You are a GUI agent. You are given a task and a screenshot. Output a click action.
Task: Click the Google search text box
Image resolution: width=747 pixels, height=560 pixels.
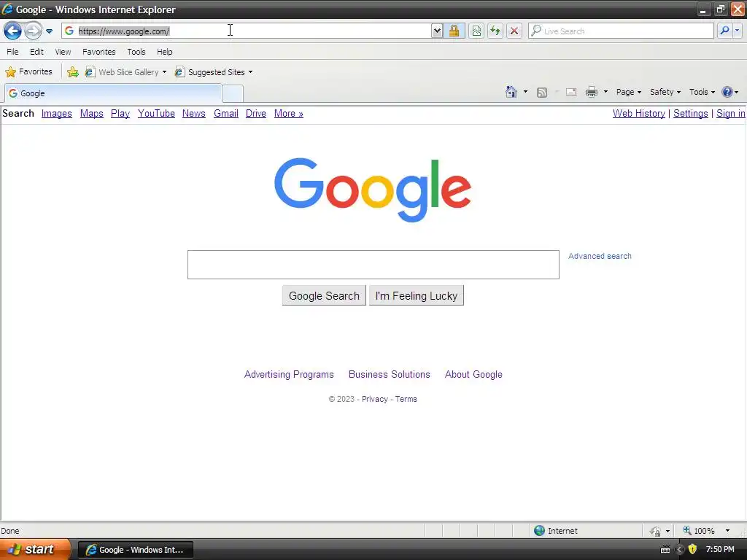click(x=373, y=265)
